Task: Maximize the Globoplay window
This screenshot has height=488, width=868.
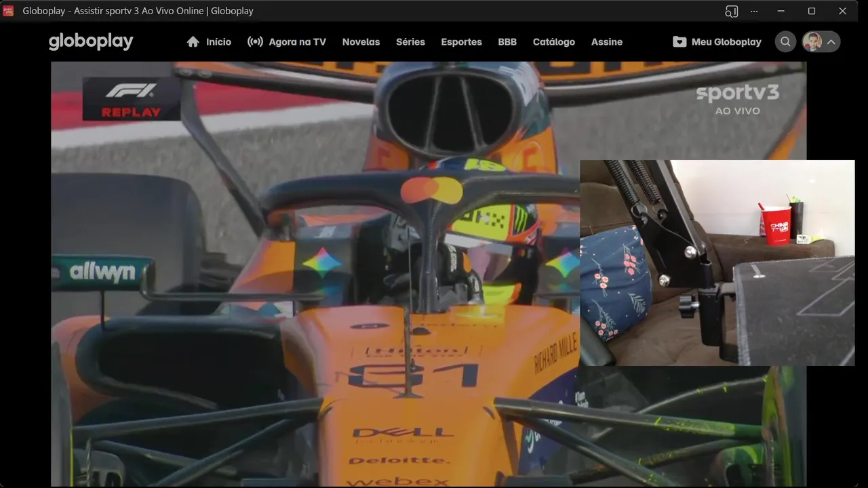Action: coord(812,11)
